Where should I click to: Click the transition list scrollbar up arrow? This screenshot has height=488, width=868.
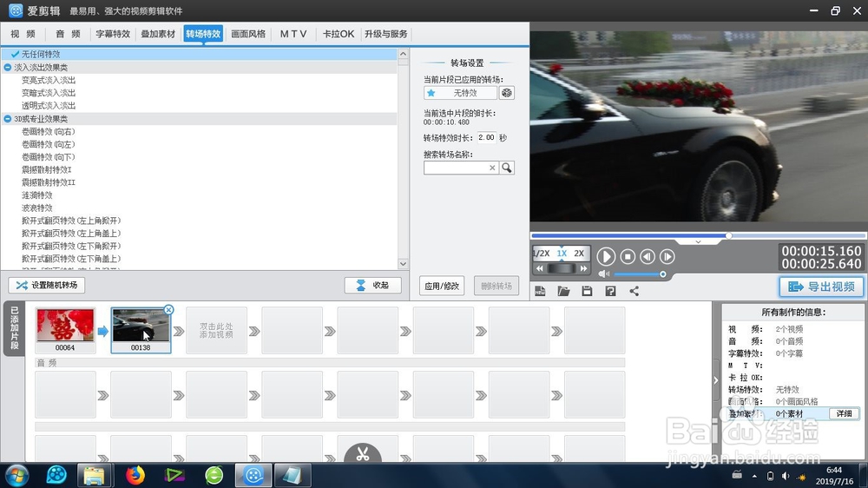(x=403, y=54)
